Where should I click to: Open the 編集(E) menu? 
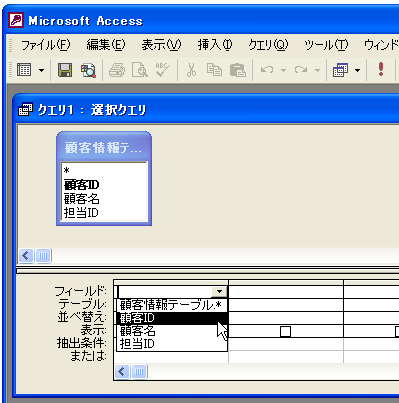106,45
